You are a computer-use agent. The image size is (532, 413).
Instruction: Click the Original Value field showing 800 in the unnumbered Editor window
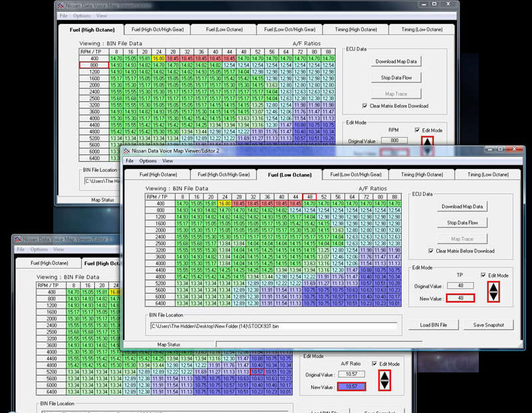point(394,140)
